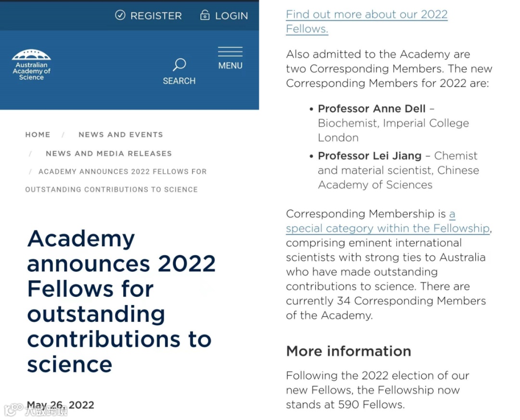Click the sentence Fellowship now stands at 590 Fellows
Image resolution: width=520 pixels, height=420 pixels.
click(373, 397)
